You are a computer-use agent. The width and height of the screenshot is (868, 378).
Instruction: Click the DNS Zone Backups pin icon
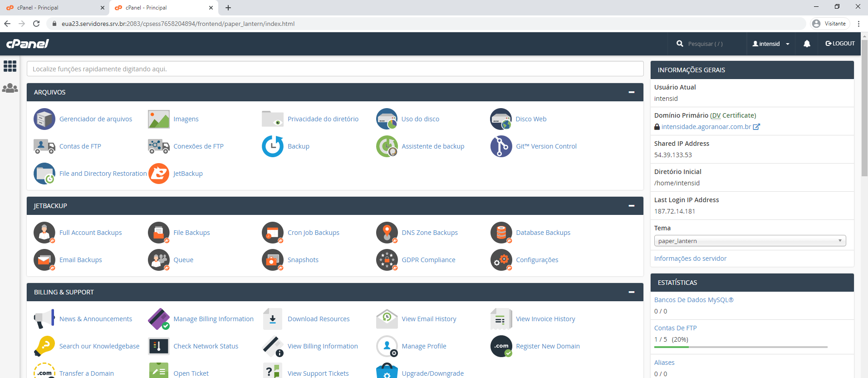coord(387,233)
